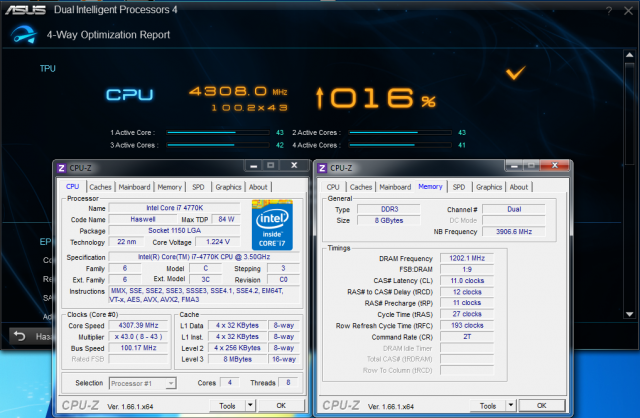Click Tools button in left CPU-Z window
The width and height of the screenshot is (640, 418).
(x=227, y=406)
